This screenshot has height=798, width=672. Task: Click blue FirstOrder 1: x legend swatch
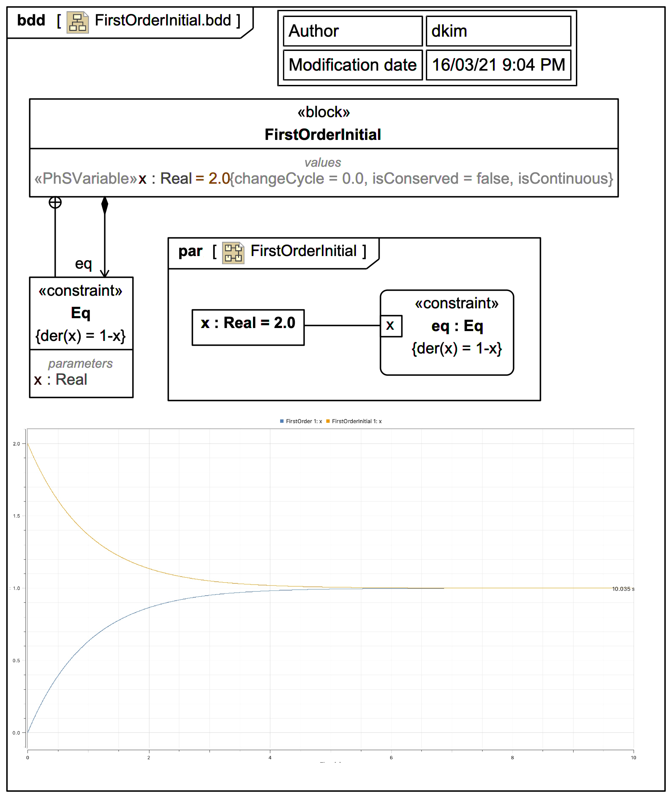[x=282, y=421]
